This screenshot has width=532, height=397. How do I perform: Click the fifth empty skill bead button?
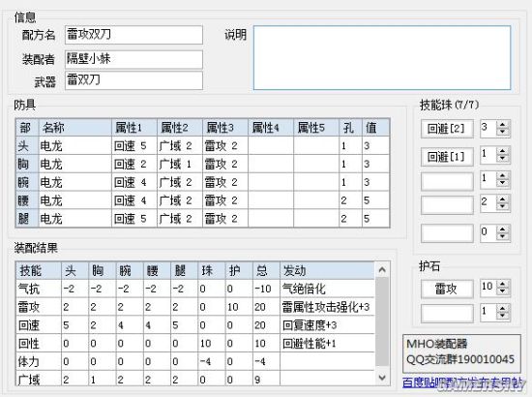(x=447, y=233)
